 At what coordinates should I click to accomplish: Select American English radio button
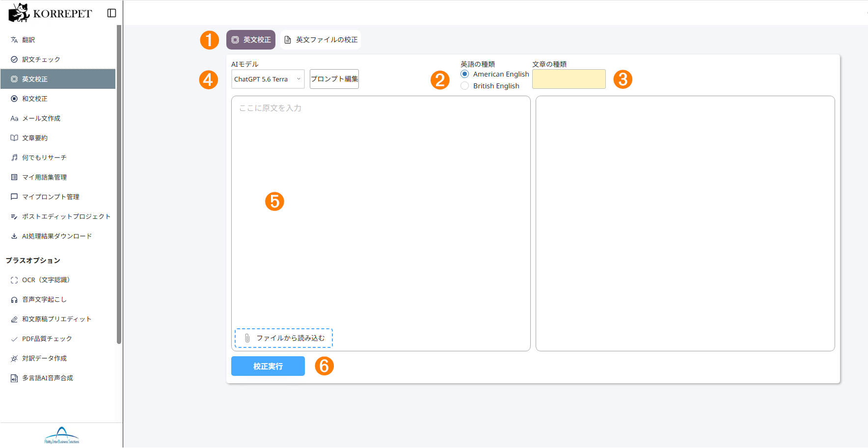click(464, 74)
